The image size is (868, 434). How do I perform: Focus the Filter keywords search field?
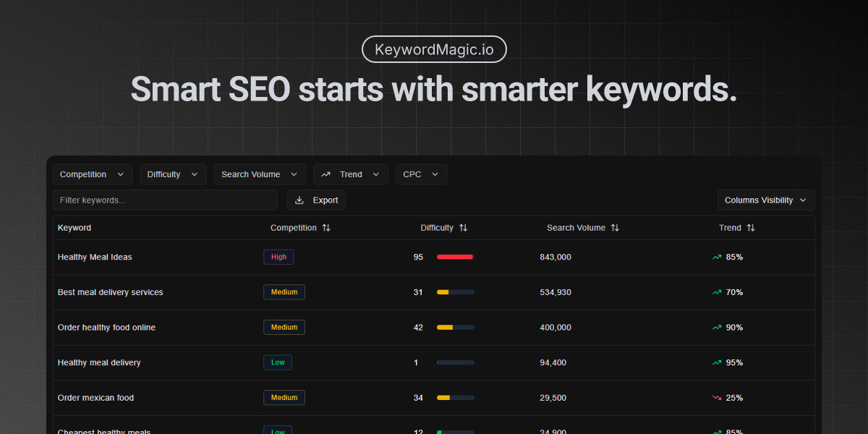coord(165,200)
